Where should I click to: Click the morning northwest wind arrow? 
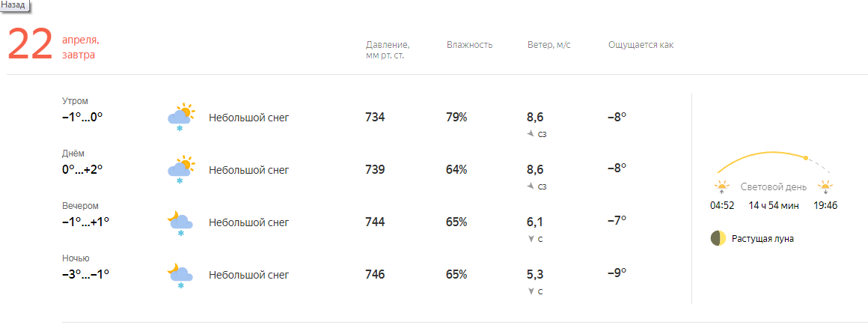point(531,133)
